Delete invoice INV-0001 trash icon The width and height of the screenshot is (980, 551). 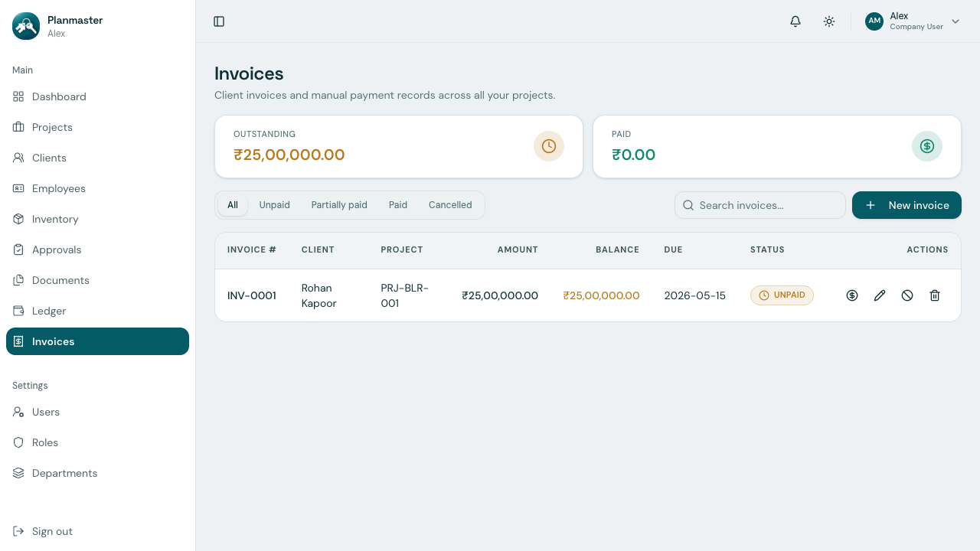(935, 295)
